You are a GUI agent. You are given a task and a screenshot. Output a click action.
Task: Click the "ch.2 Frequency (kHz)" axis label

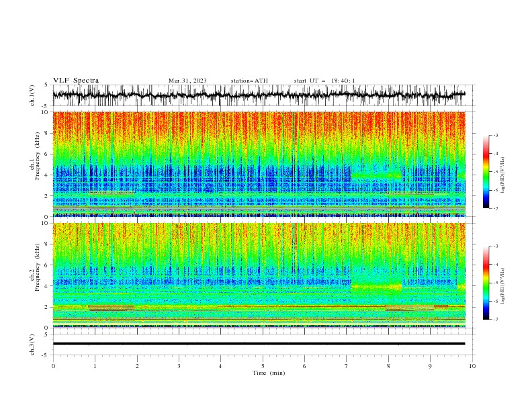(34, 267)
